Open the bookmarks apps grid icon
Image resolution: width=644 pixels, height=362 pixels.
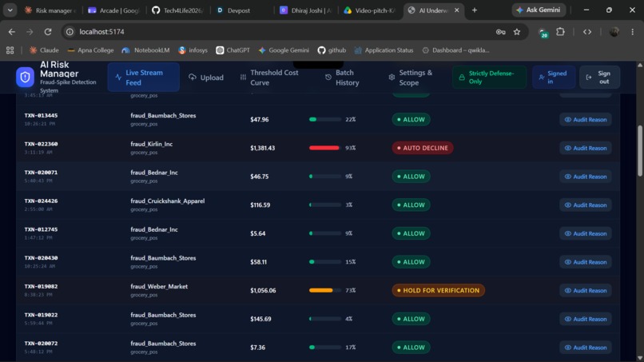click(10, 50)
